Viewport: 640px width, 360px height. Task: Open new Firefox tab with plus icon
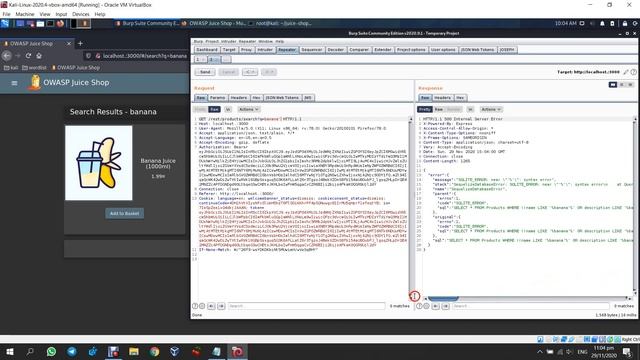80,43
